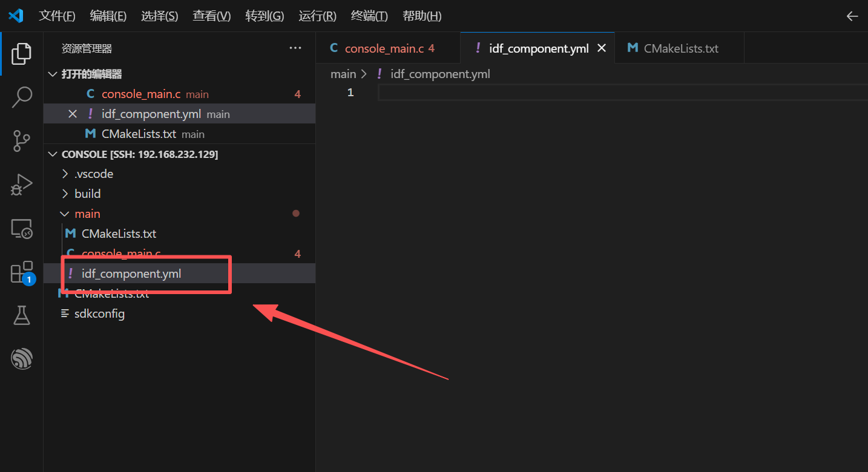Open the sdkconfig file
Viewport: 868px width, 472px height.
(x=179, y=313)
